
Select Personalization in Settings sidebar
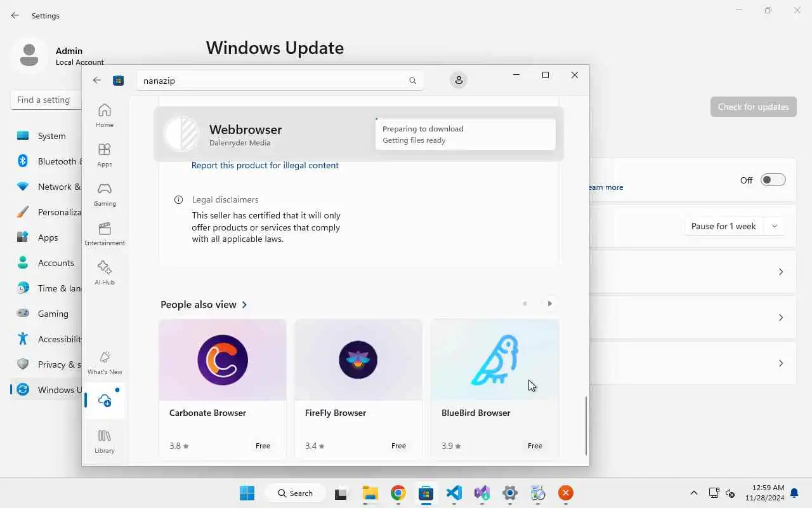click(x=46, y=212)
